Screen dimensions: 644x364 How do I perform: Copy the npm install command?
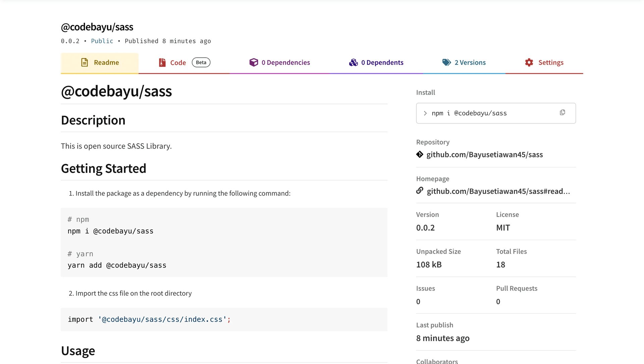(562, 113)
